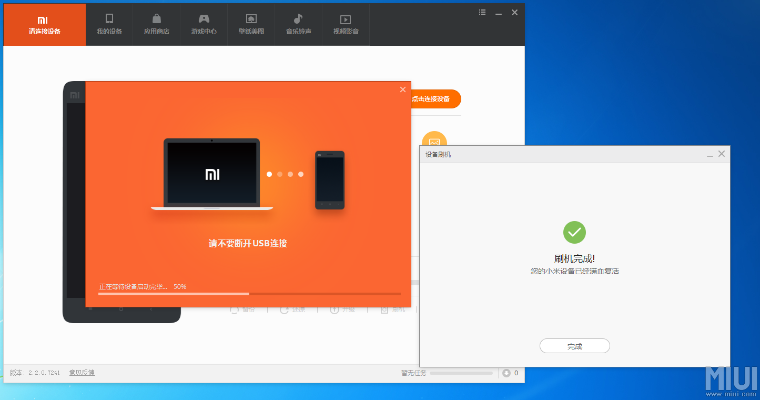Open the download tasks arrow icon
Viewport: 760px width, 400px height.
click(506, 373)
